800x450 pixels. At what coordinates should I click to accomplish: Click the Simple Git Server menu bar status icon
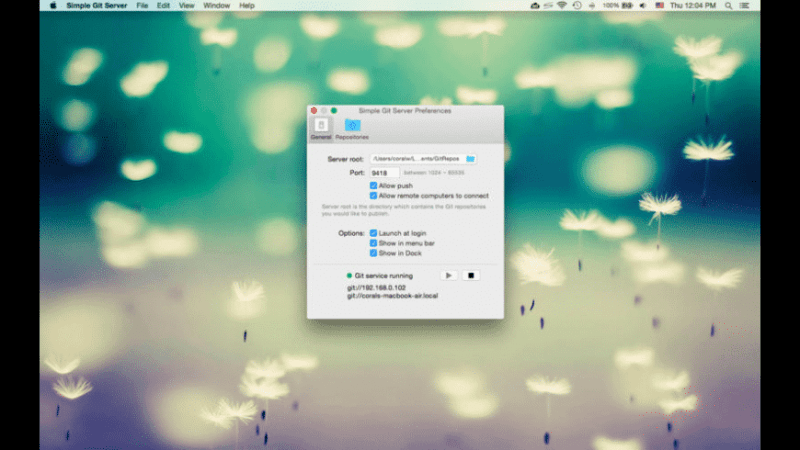coord(548,6)
